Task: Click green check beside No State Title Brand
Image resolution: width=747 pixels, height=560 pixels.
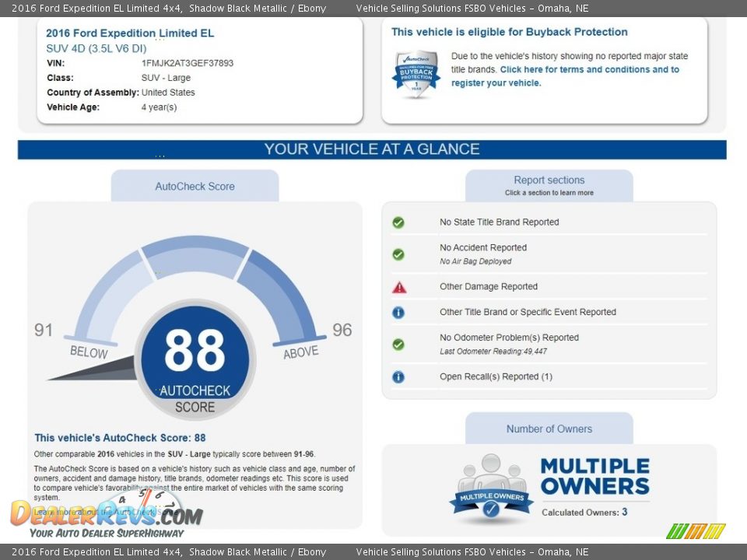Action: point(398,222)
